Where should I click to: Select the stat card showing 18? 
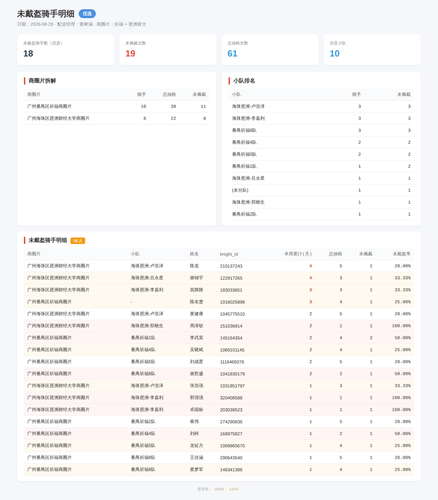click(x=66, y=50)
